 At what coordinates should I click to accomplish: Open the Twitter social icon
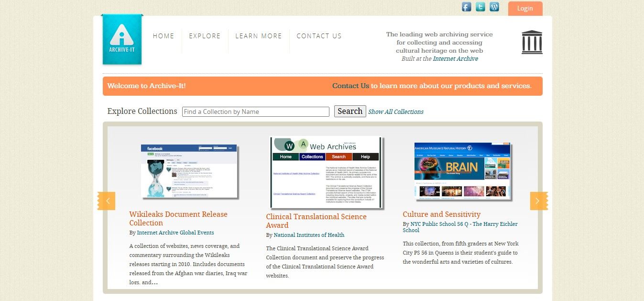[x=480, y=7]
